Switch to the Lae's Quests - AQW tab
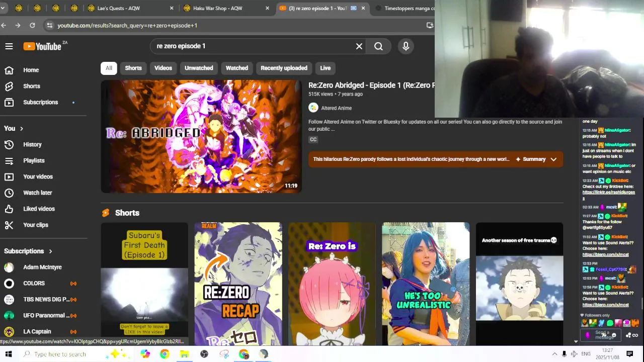 click(x=130, y=8)
